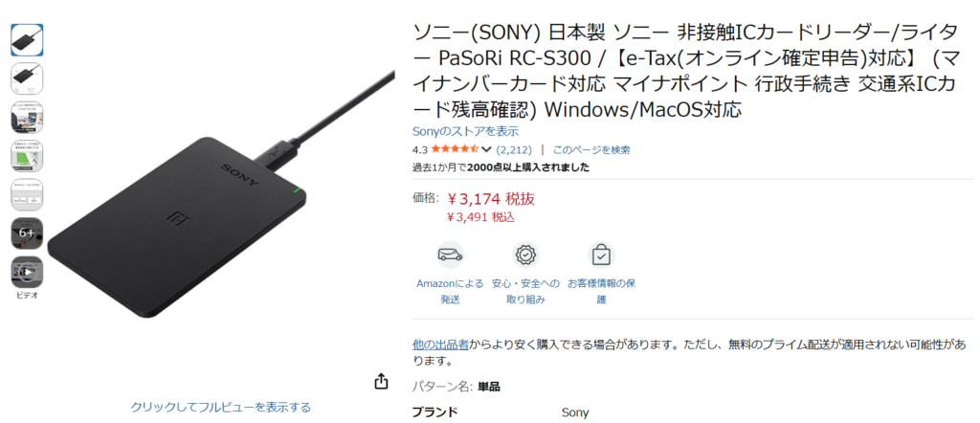Select the third product thumbnail

(27, 118)
